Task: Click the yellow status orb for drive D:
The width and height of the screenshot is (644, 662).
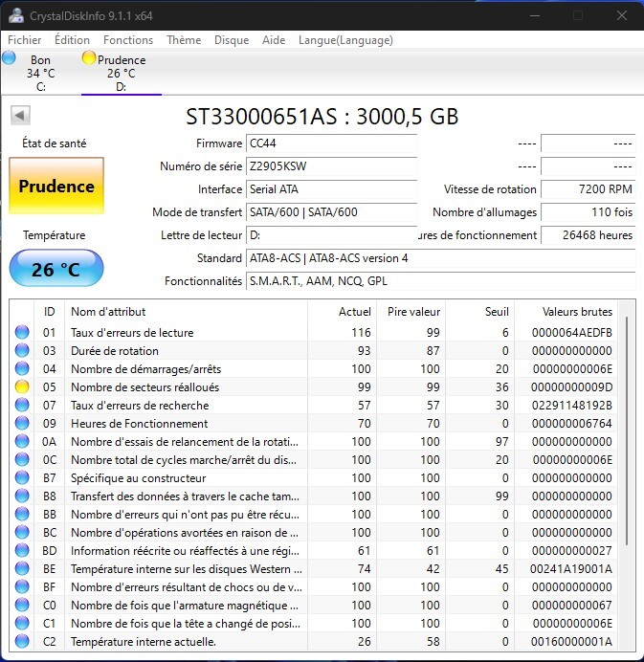Action: [x=89, y=58]
